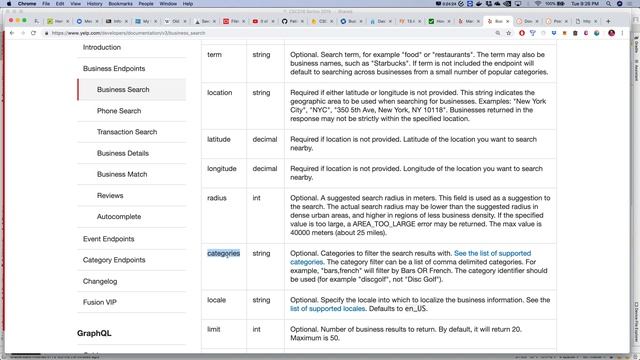Open Transaction Search documentation

pyautogui.click(x=127, y=132)
